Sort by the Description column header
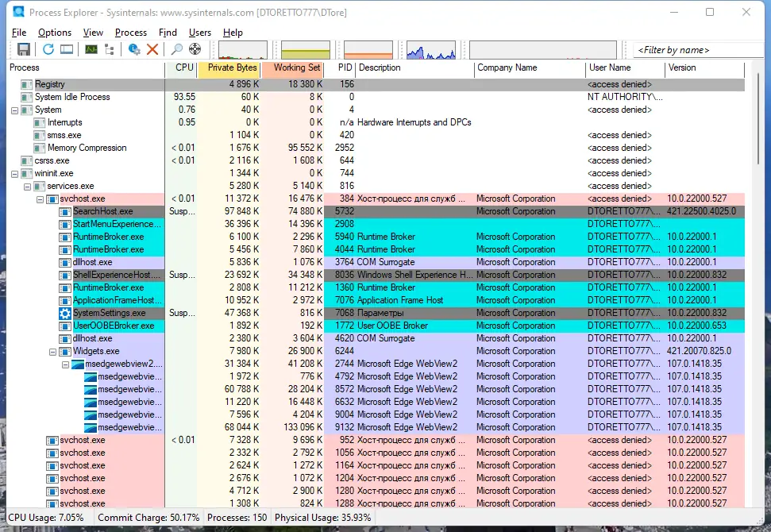The height and width of the screenshot is (532, 771). pyautogui.click(x=415, y=67)
